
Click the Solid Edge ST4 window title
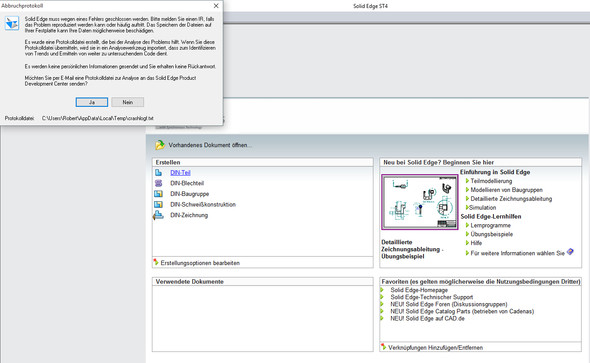(x=370, y=6)
